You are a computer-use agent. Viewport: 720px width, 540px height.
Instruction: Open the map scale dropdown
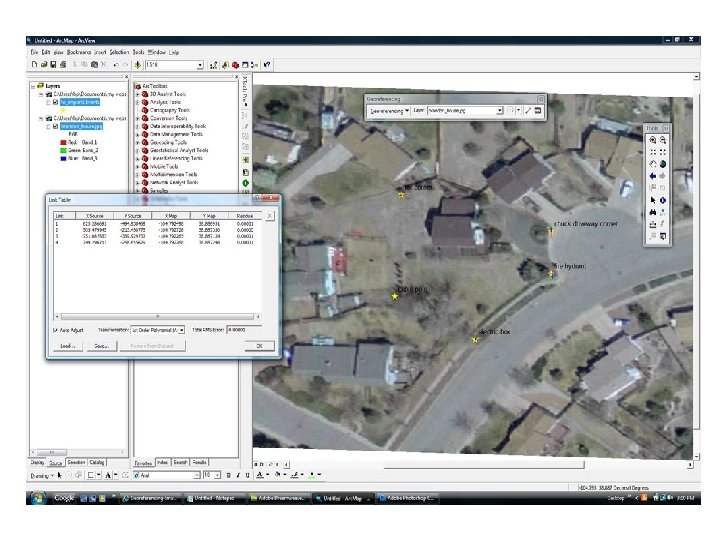pyautogui.click(x=200, y=65)
